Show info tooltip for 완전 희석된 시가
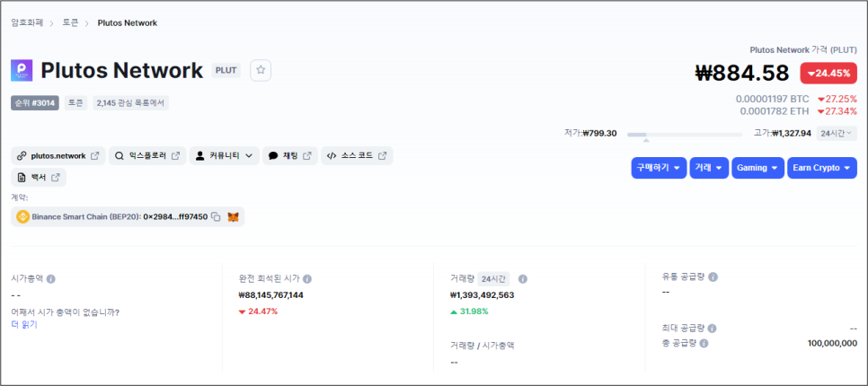868x386 pixels. coord(307,278)
